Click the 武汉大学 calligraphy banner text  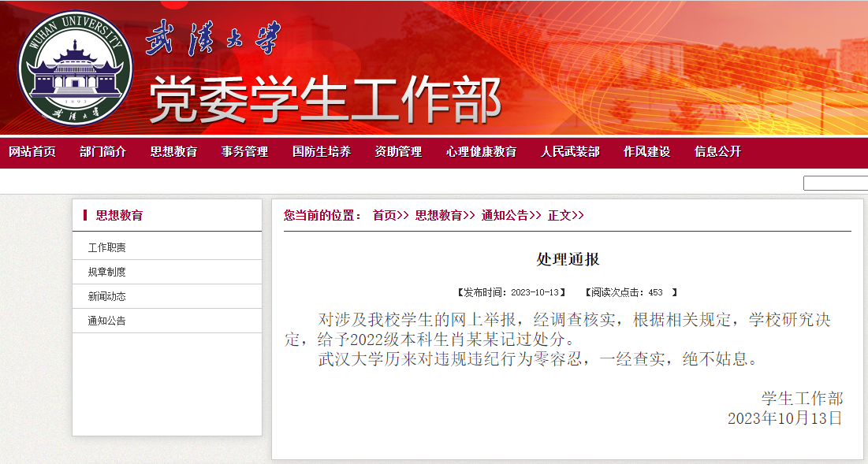pos(214,38)
